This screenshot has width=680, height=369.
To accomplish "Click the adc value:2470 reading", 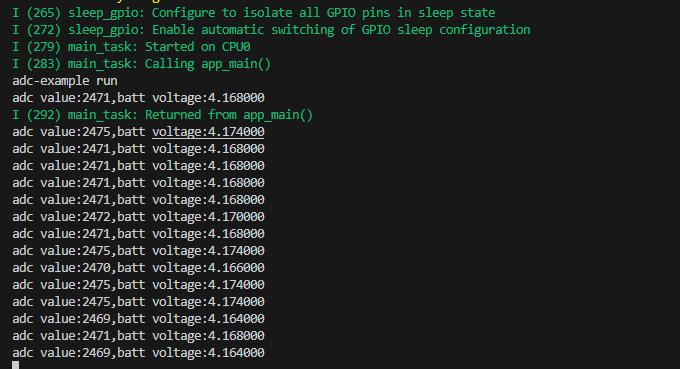I will click(x=61, y=268).
